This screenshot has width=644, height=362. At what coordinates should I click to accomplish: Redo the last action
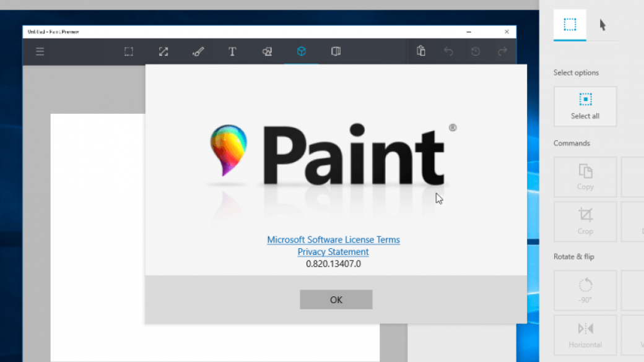point(502,52)
